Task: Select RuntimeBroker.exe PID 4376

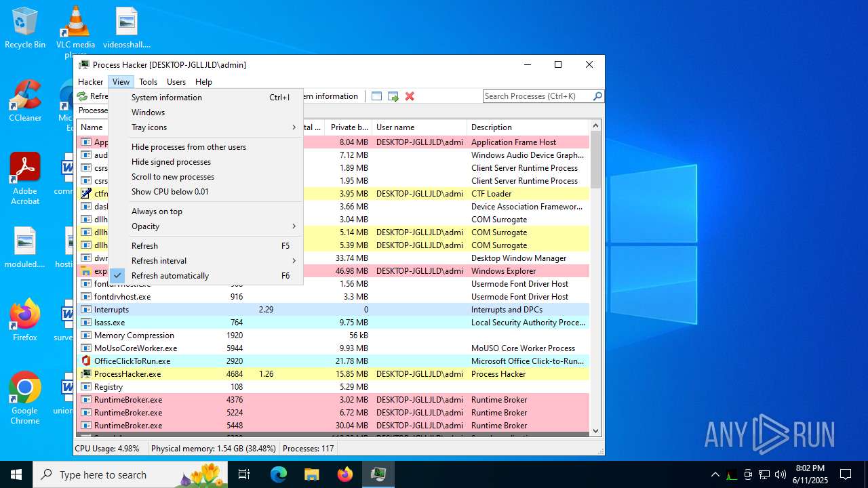Action: (333, 399)
